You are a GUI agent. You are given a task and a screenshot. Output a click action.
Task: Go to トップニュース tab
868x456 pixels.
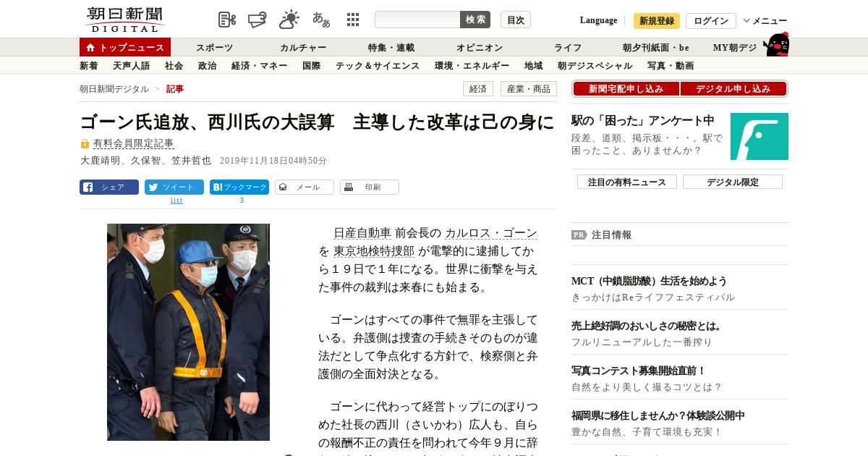click(x=125, y=47)
